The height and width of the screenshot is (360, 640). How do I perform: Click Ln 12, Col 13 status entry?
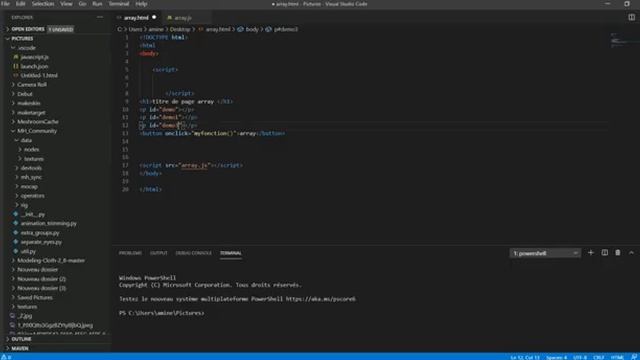coord(525,357)
